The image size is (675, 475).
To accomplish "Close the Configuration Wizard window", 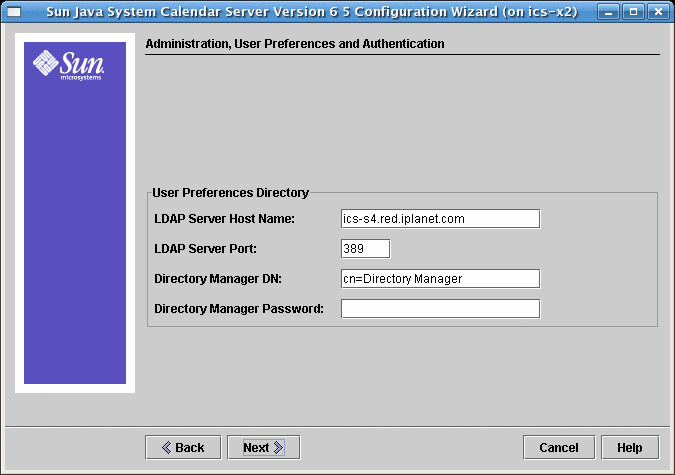I will 658,12.
